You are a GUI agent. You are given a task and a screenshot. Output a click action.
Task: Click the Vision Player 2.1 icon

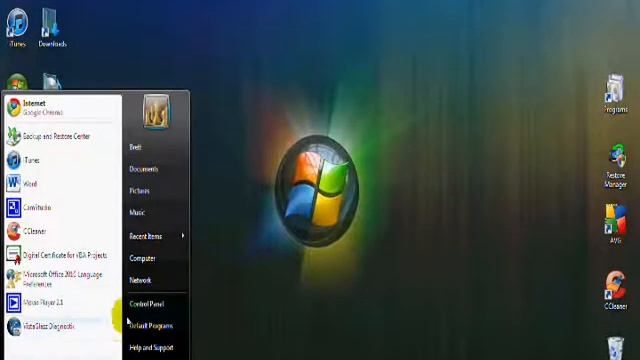(13, 302)
